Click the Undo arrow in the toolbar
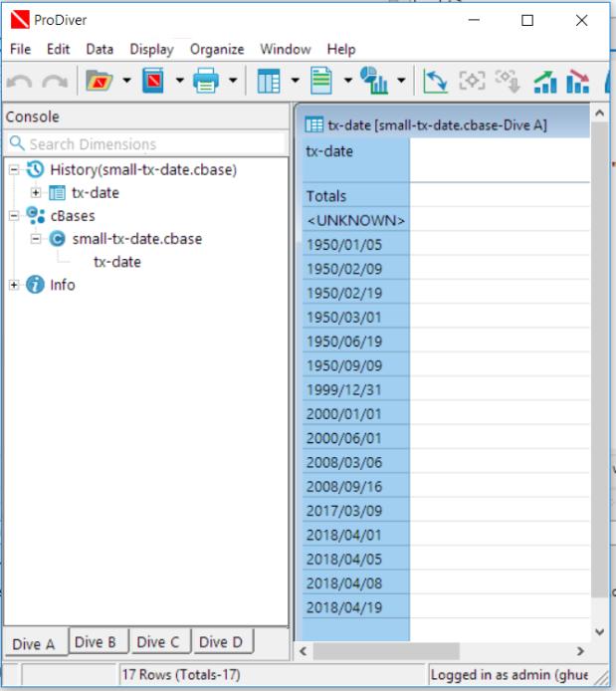This screenshot has width=616, height=691. point(20,81)
